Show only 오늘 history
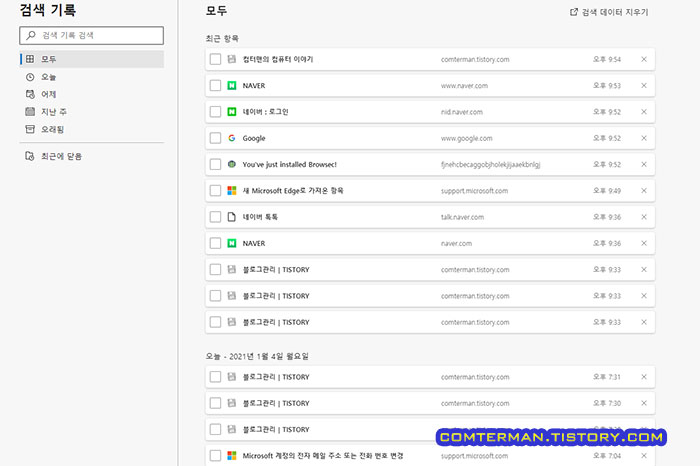The width and height of the screenshot is (700, 466). coord(92,77)
